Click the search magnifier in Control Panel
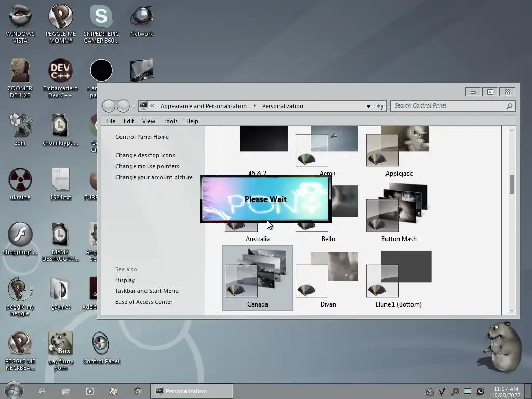Viewport: 532px width, 399px height. tap(509, 106)
